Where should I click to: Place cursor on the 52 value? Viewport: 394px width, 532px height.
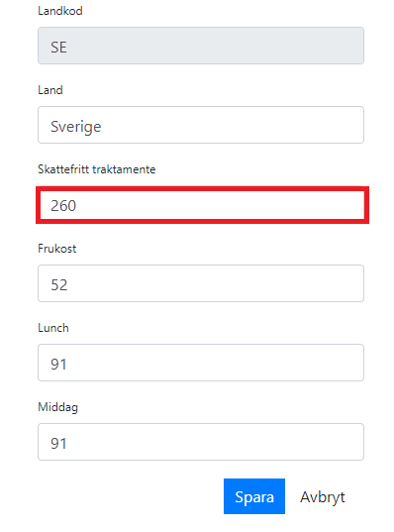pyautogui.click(x=59, y=284)
